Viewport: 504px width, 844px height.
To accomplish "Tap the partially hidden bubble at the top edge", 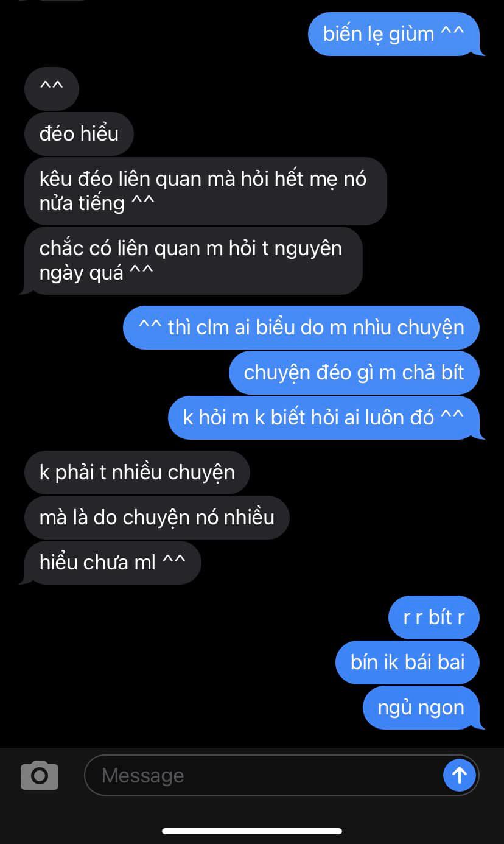I will click(x=64, y=1).
